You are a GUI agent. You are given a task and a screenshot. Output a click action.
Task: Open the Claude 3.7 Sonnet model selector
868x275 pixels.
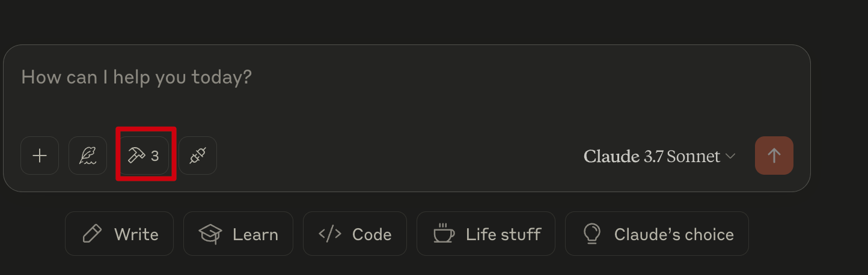coord(659,156)
